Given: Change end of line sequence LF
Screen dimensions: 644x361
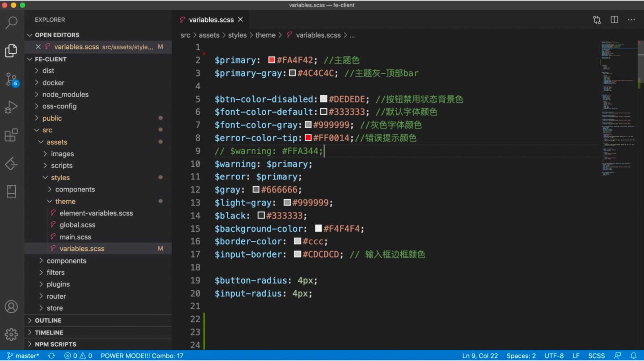Looking at the screenshot, I should click(576, 356).
